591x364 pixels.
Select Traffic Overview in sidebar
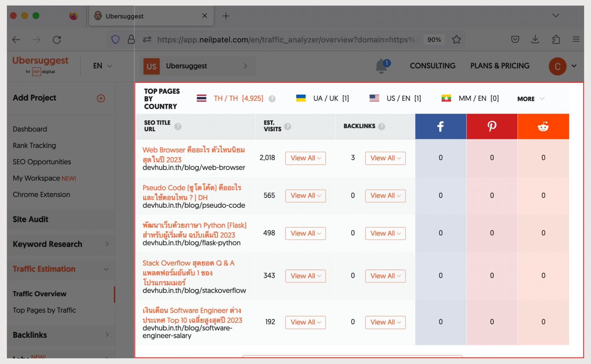40,294
